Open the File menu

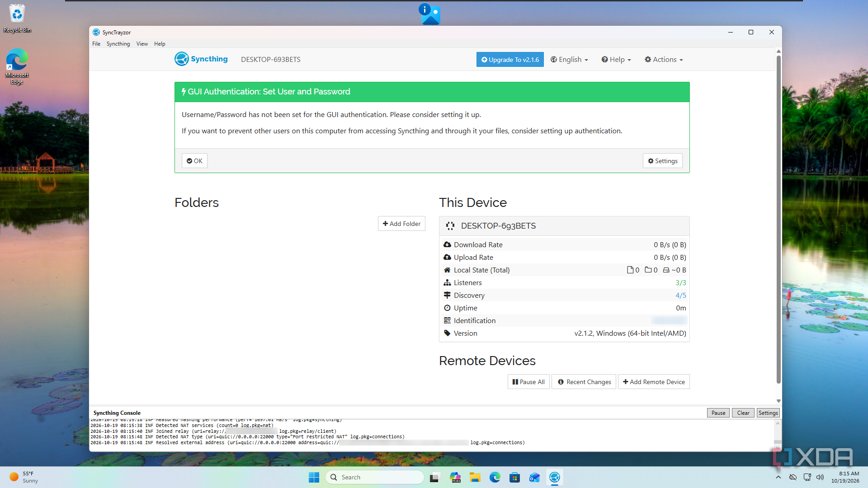point(96,44)
